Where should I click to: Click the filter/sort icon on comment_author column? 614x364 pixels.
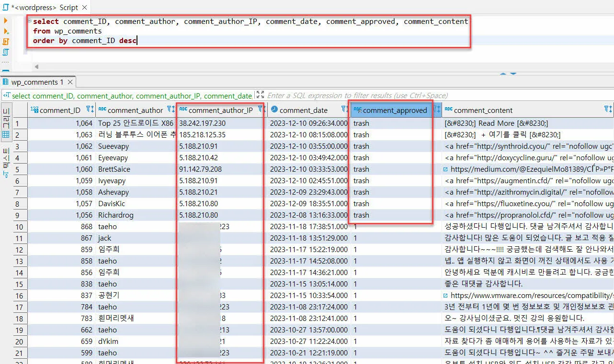click(x=170, y=110)
